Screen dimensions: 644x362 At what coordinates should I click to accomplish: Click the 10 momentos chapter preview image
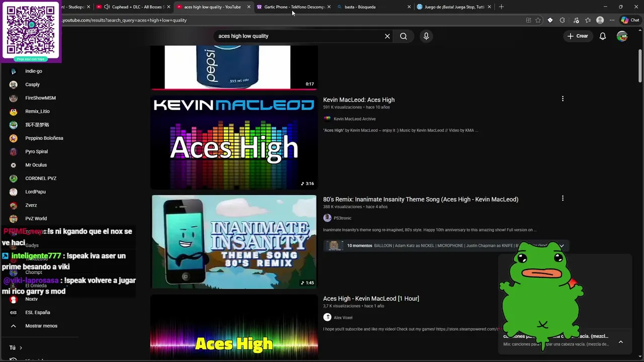point(334,245)
